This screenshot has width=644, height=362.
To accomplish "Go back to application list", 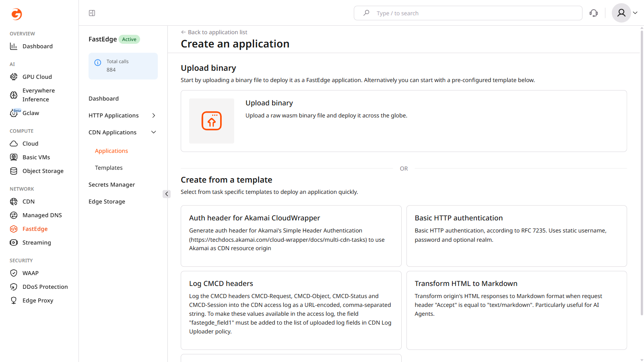I will [214, 32].
